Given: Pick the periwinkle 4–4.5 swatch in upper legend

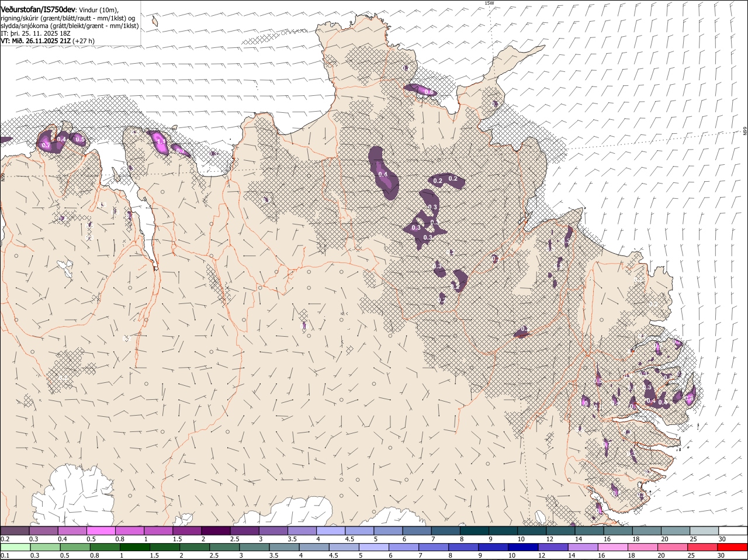Looking at the screenshot, I should tap(331, 530).
